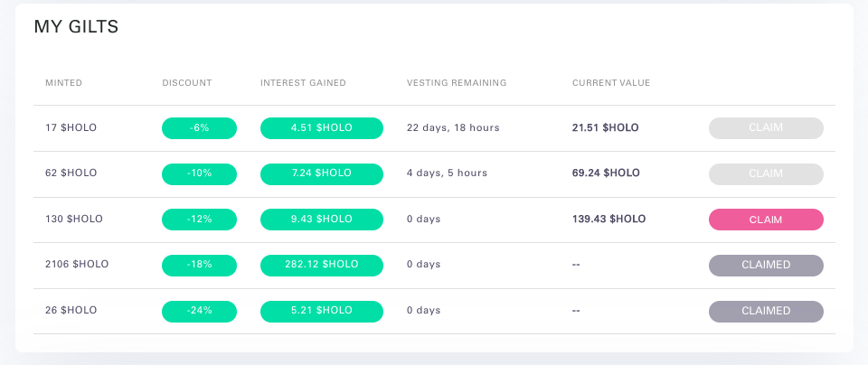Image resolution: width=868 pixels, height=365 pixels.
Task: Click the -10% discount badge
Action: [x=199, y=173]
